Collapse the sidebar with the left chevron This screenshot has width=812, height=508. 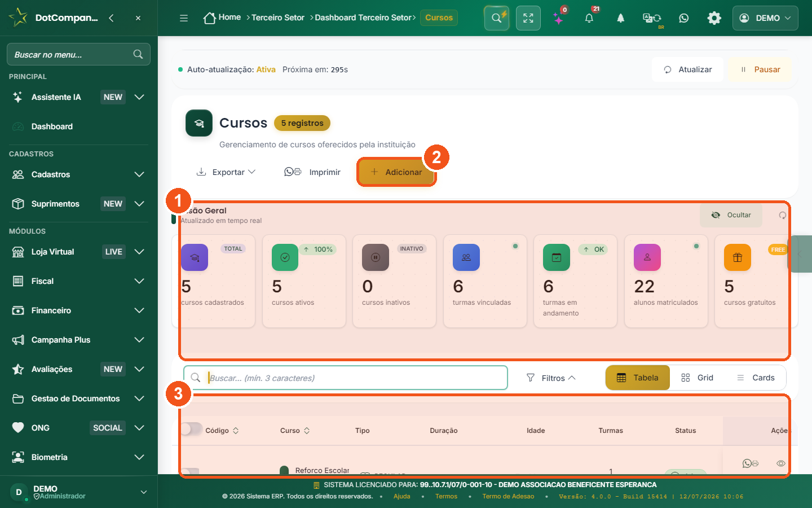tap(111, 18)
